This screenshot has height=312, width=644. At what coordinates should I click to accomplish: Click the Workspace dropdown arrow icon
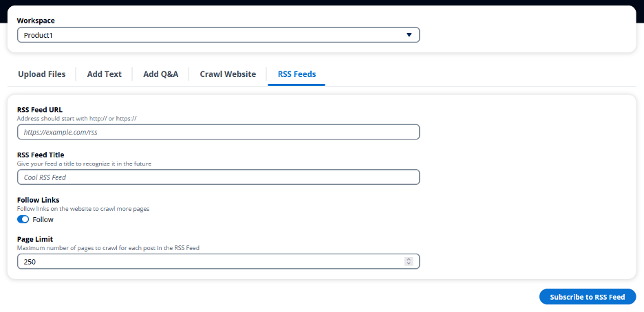409,35
